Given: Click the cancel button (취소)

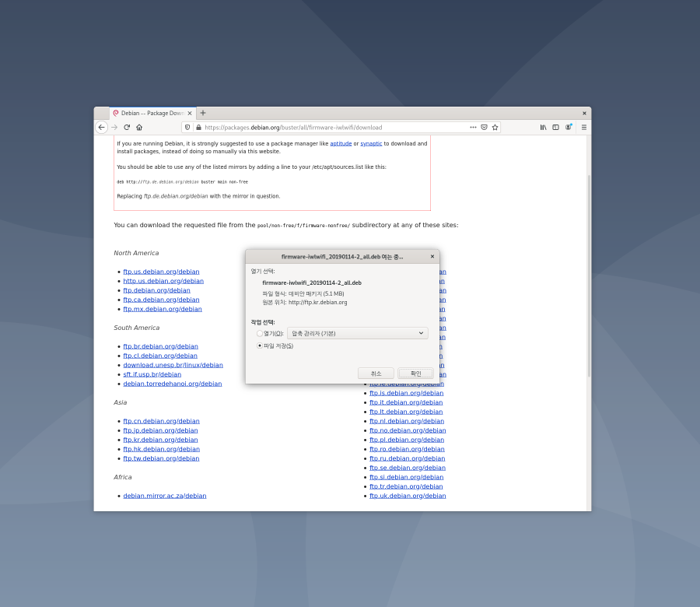Looking at the screenshot, I should [x=376, y=374].
